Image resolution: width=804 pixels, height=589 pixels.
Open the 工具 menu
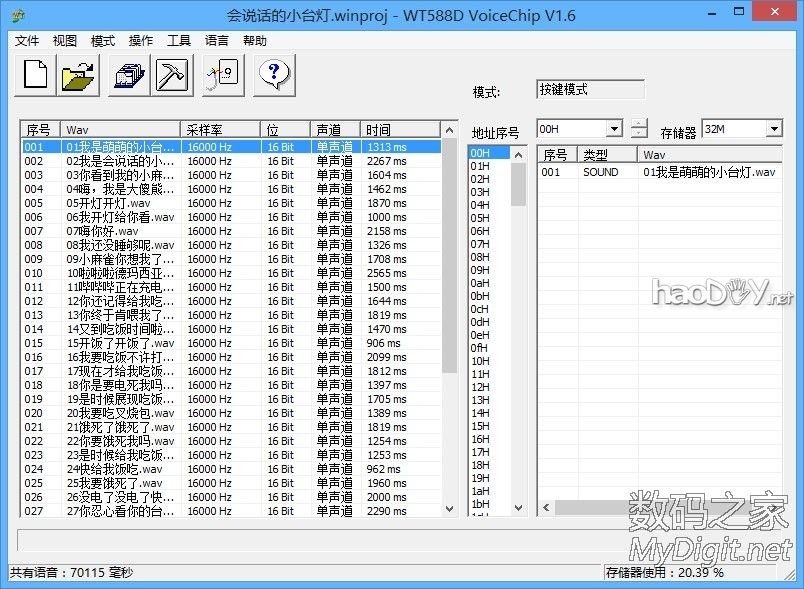[x=179, y=41]
